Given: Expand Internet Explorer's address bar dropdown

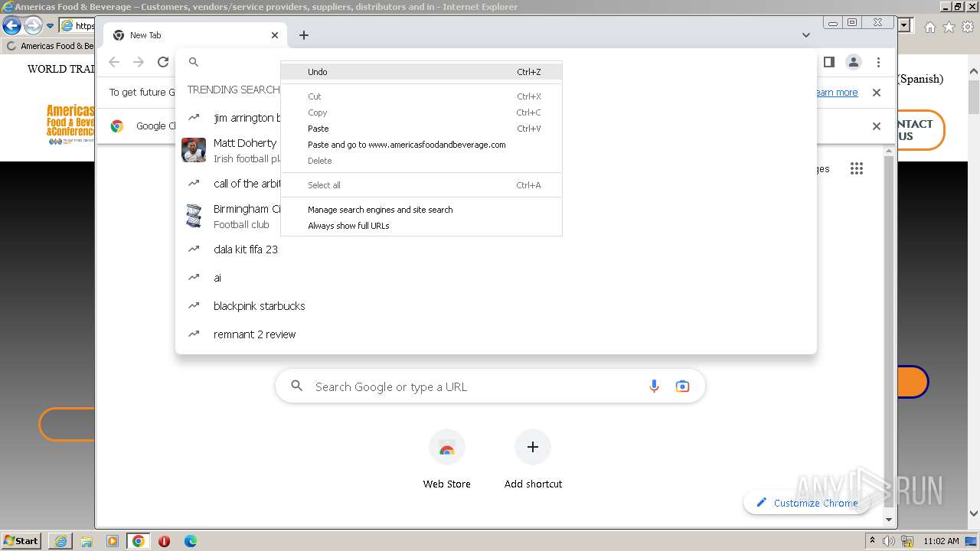Looking at the screenshot, I should [904, 25].
